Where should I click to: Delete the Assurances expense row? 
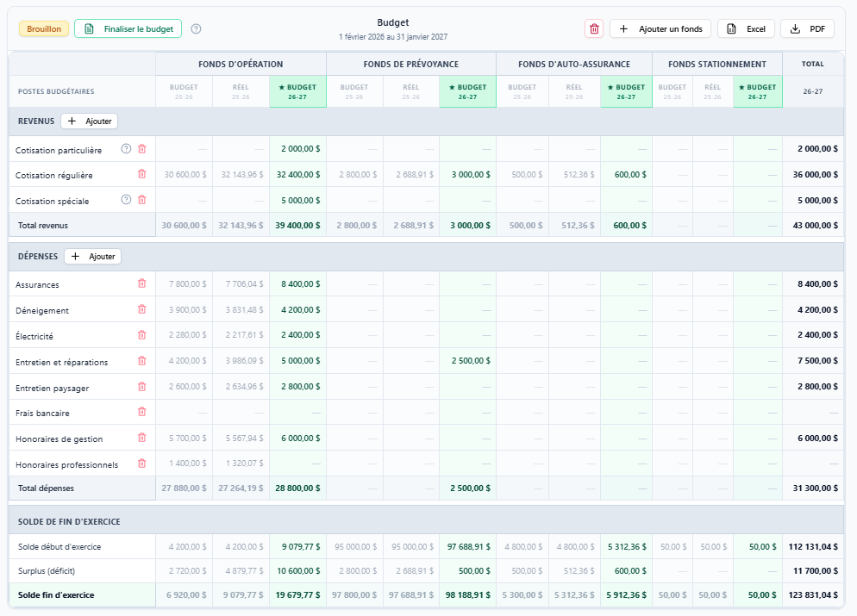coord(142,283)
